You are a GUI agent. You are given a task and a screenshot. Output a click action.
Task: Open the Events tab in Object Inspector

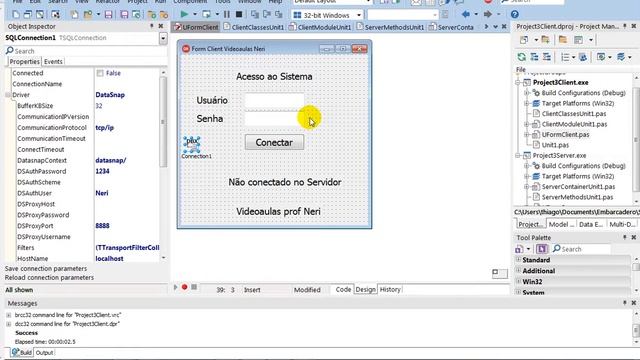click(53, 62)
